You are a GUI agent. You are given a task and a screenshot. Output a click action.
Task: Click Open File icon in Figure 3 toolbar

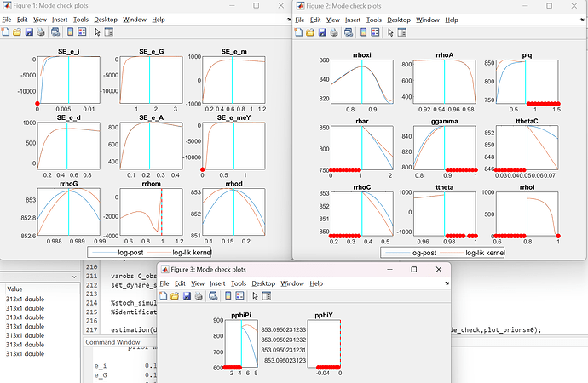coord(175,296)
